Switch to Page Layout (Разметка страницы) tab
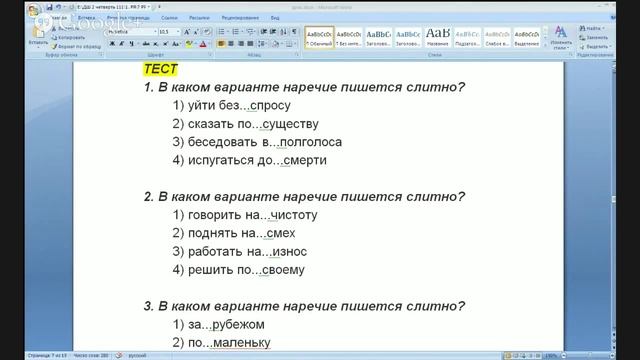The height and width of the screenshot is (360, 640). pyautogui.click(x=128, y=18)
